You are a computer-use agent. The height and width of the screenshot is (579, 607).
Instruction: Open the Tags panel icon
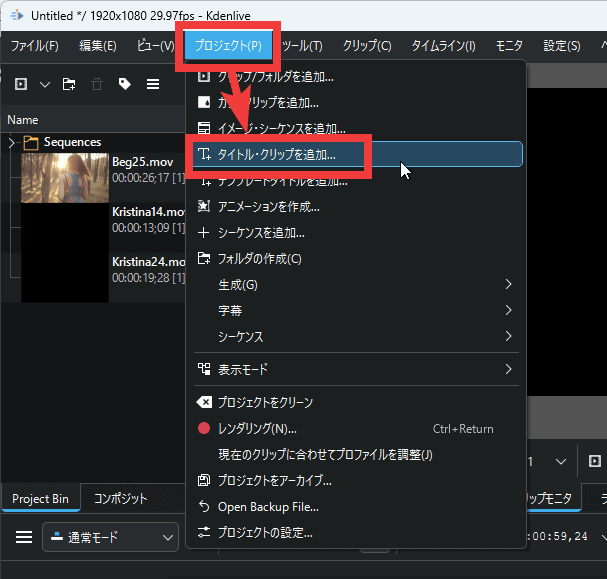pos(125,84)
